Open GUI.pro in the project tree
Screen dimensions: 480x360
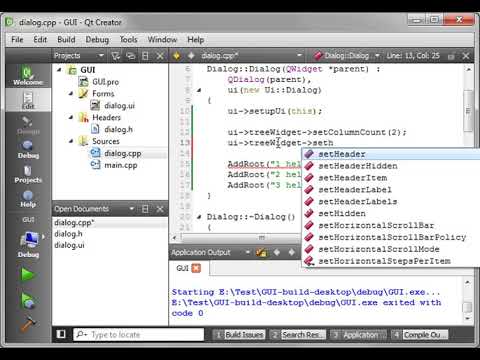[x=105, y=82]
